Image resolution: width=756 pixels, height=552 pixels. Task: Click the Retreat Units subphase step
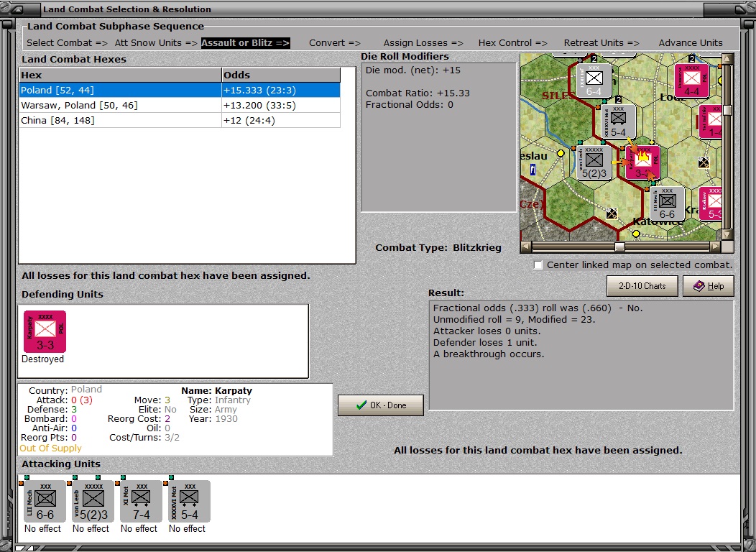click(601, 43)
